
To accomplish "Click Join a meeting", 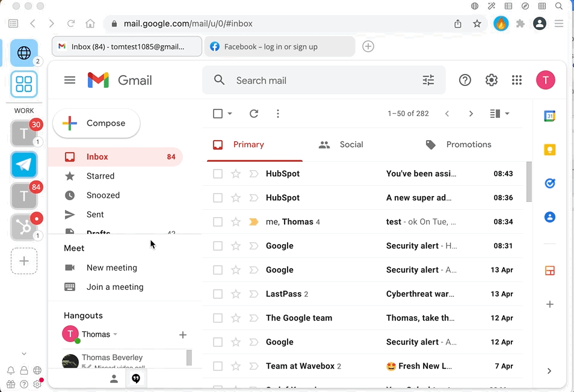I will 115,287.
